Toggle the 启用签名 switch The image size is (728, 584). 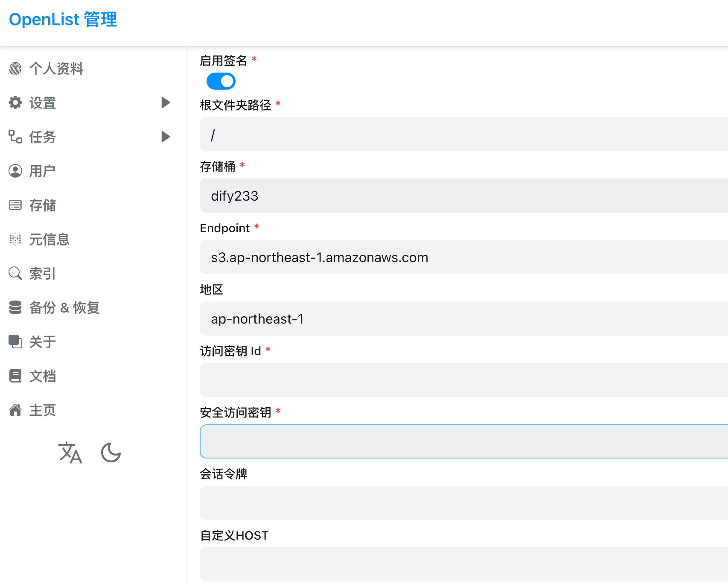coord(221,81)
